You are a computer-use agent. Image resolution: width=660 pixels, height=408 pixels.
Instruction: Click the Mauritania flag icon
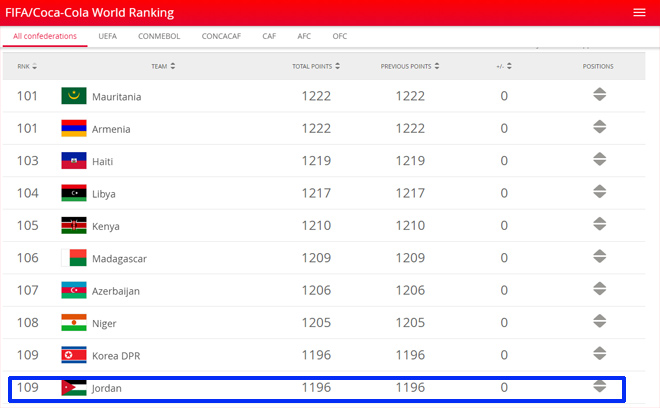(73, 96)
